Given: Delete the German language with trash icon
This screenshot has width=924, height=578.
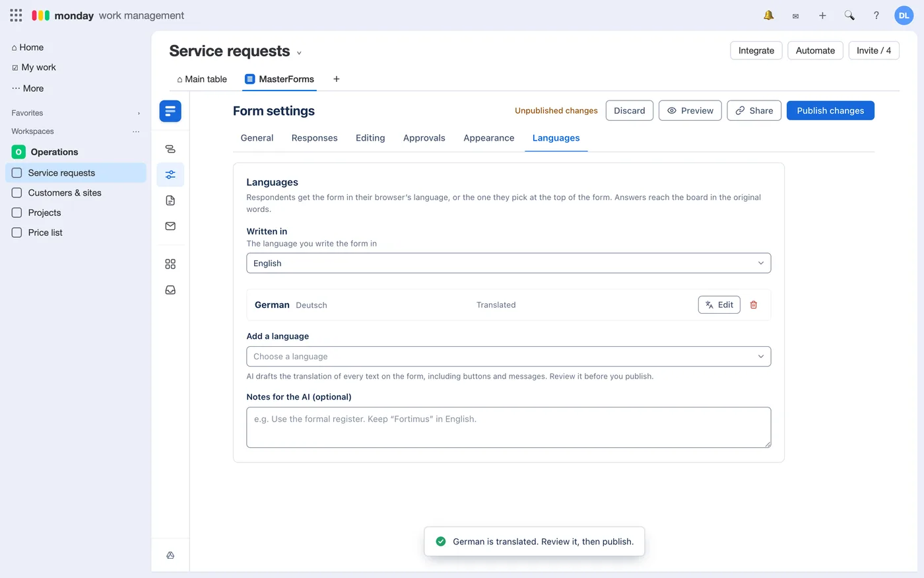Looking at the screenshot, I should coord(754,305).
